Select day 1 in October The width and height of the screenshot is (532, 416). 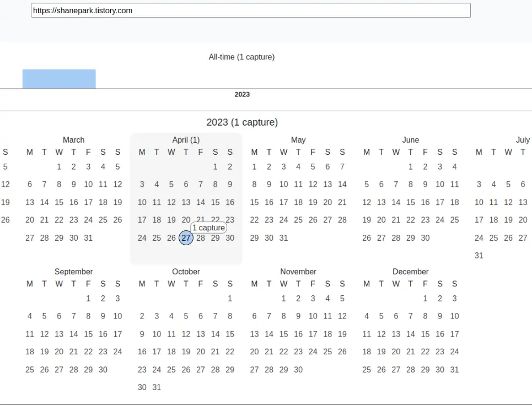pyautogui.click(x=230, y=299)
